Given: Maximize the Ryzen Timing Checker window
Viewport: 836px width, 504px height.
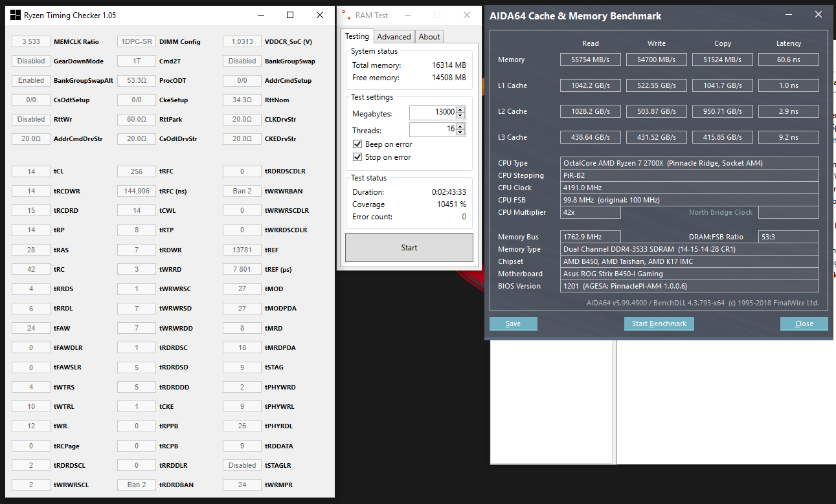Looking at the screenshot, I should click(290, 15).
